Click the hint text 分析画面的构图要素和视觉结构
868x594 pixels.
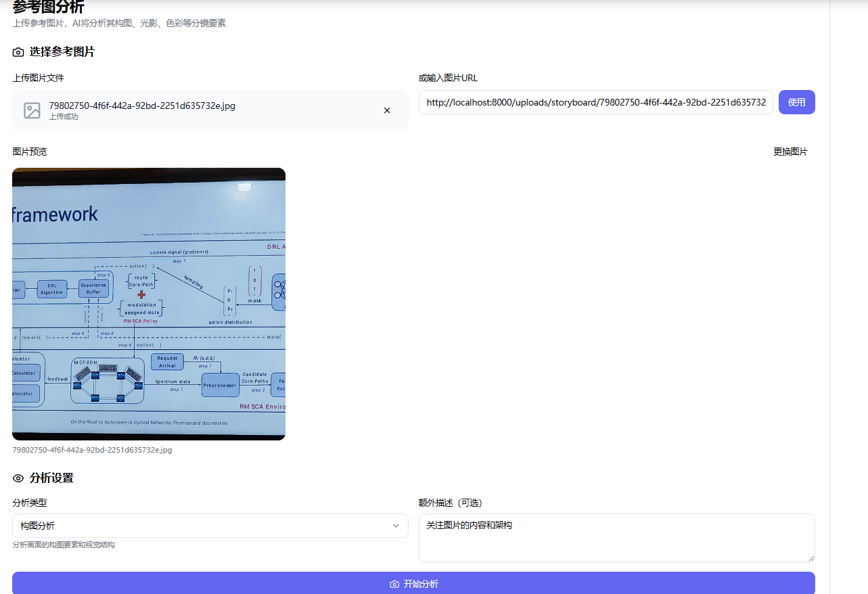64,545
